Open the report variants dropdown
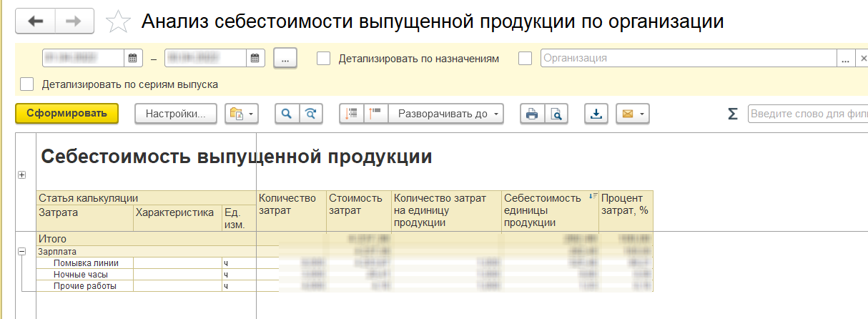 pyautogui.click(x=241, y=114)
